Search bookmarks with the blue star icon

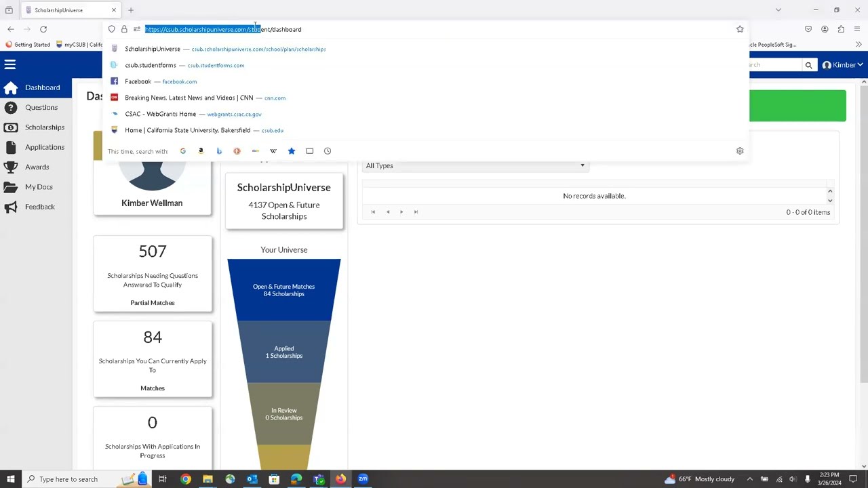(x=292, y=151)
